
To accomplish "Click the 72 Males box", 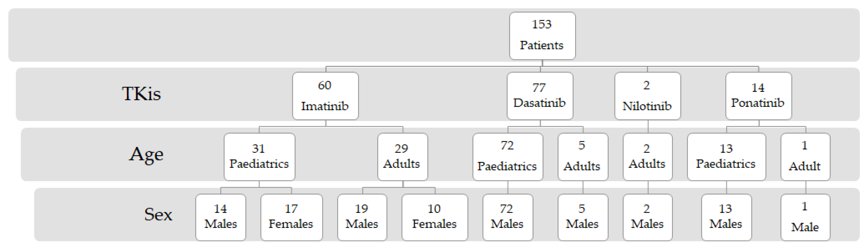I will [507, 217].
